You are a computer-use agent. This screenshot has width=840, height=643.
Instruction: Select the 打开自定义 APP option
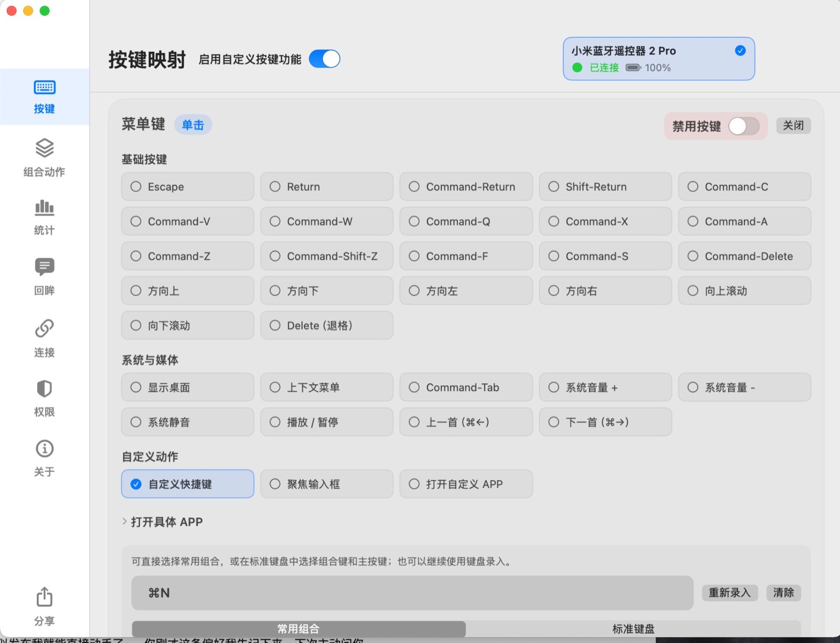coord(466,484)
